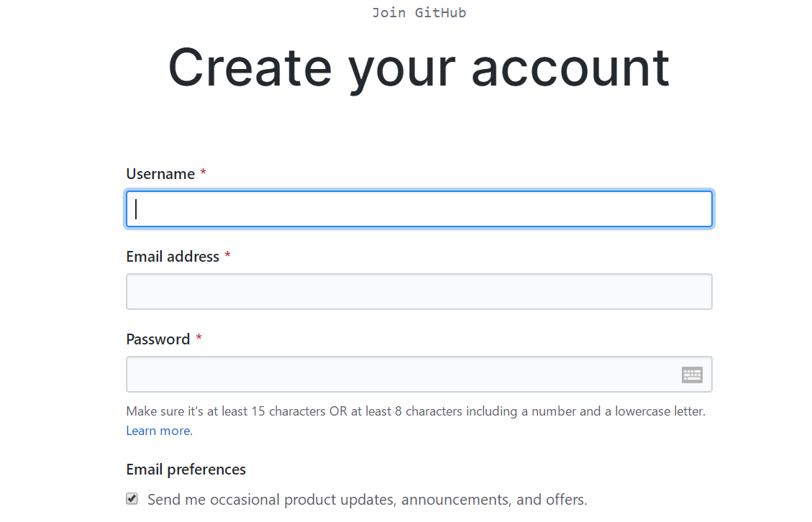Open the 'Learn more' password link
The height and width of the screenshot is (522, 812).
[x=158, y=431]
